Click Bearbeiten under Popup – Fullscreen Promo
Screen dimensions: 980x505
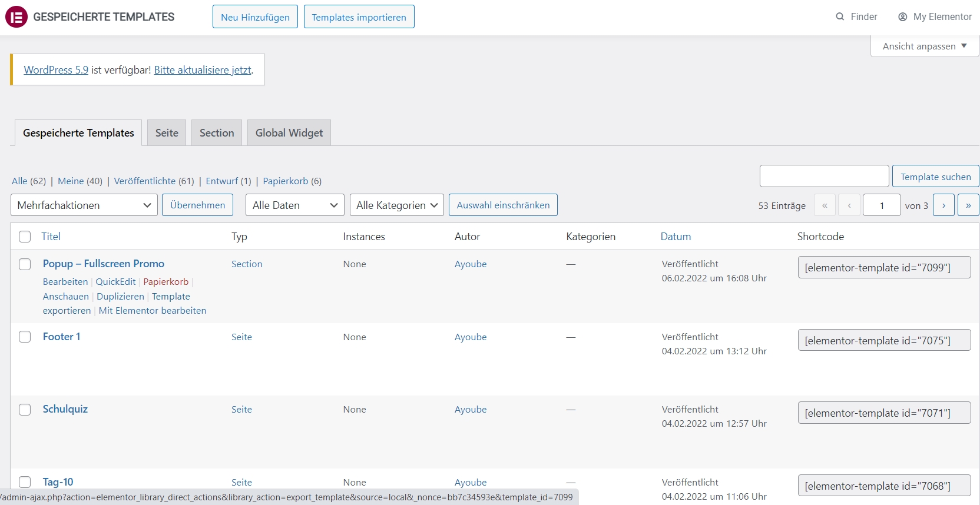[65, 282]
